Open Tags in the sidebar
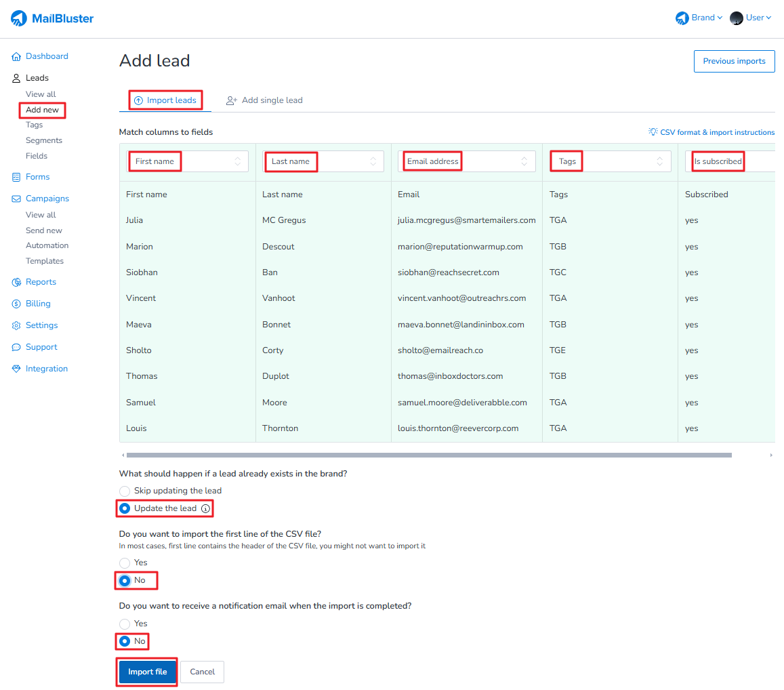Viewport: 784px width, 690px height. 34,125
